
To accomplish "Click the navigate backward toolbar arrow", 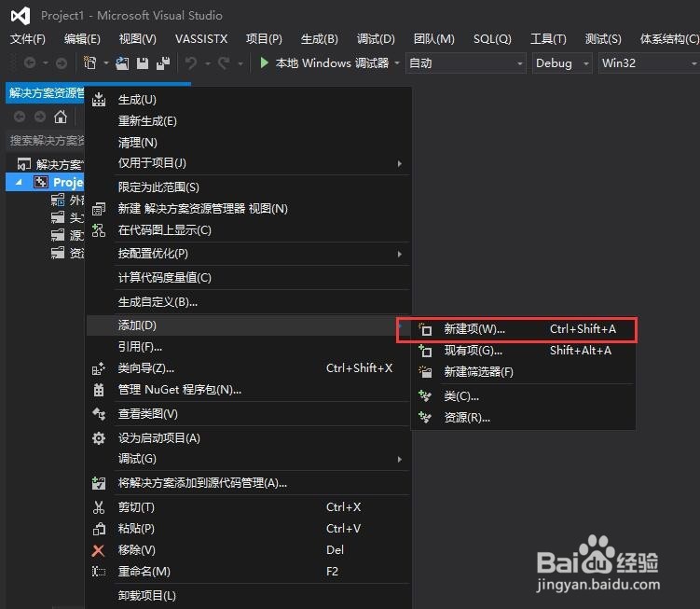I will [30, 63].
